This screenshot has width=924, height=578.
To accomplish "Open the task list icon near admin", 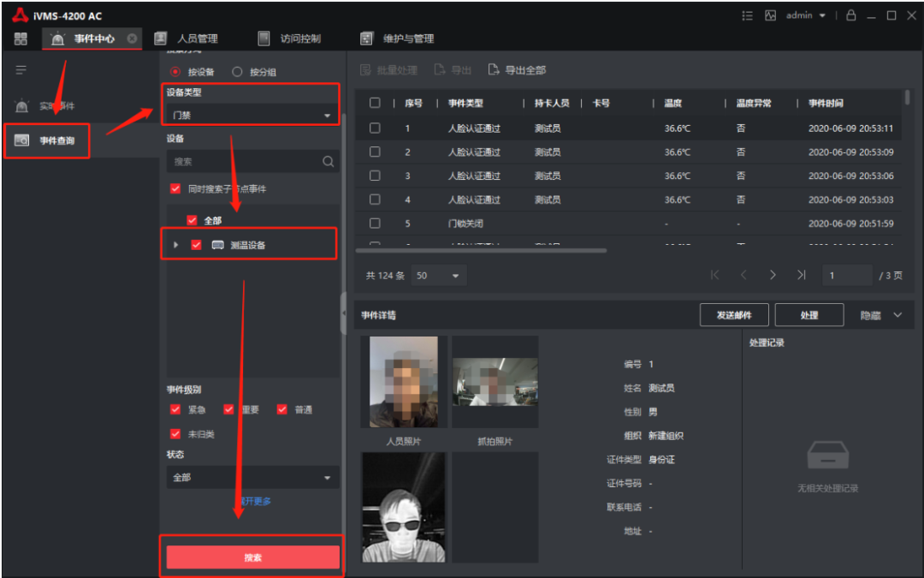I will pyautogui.click(x=747, y=15).
